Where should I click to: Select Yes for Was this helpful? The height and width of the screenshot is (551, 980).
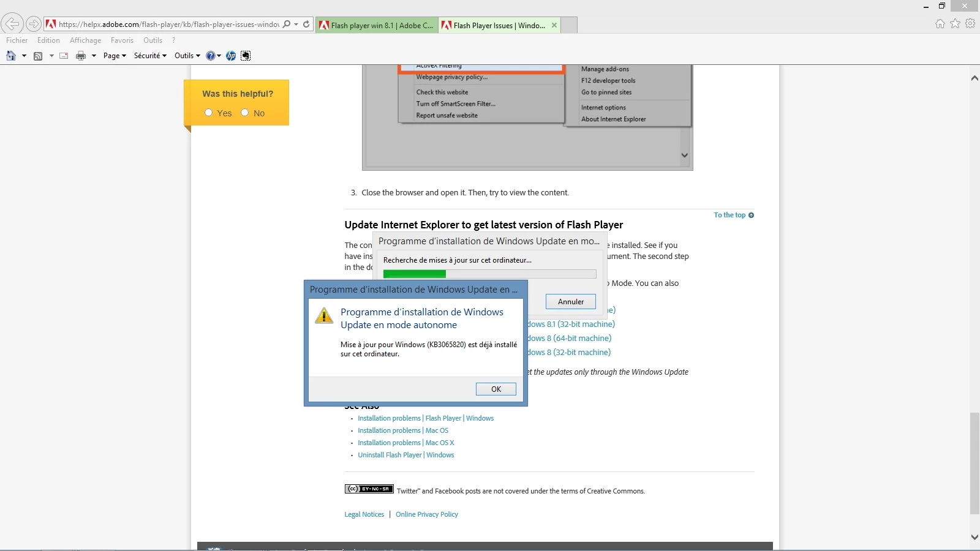point(208,113)
